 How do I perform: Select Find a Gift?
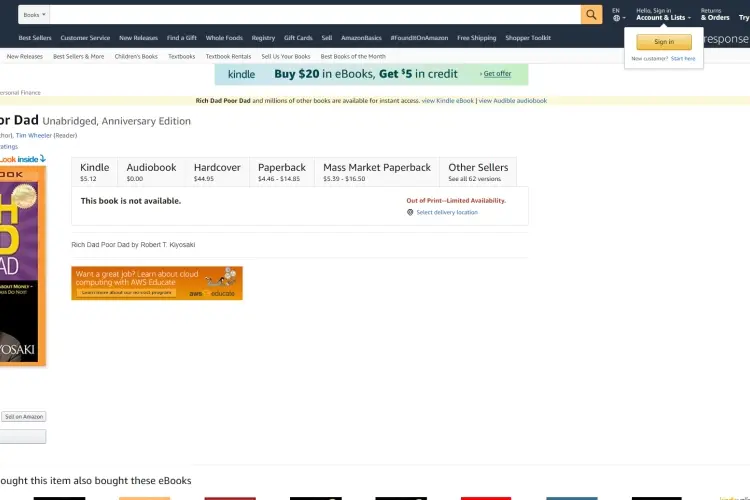[x=182, y=38]
